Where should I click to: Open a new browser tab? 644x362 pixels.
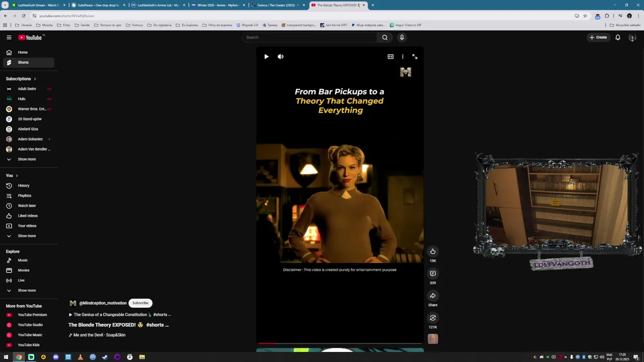[x=373, y=5]
